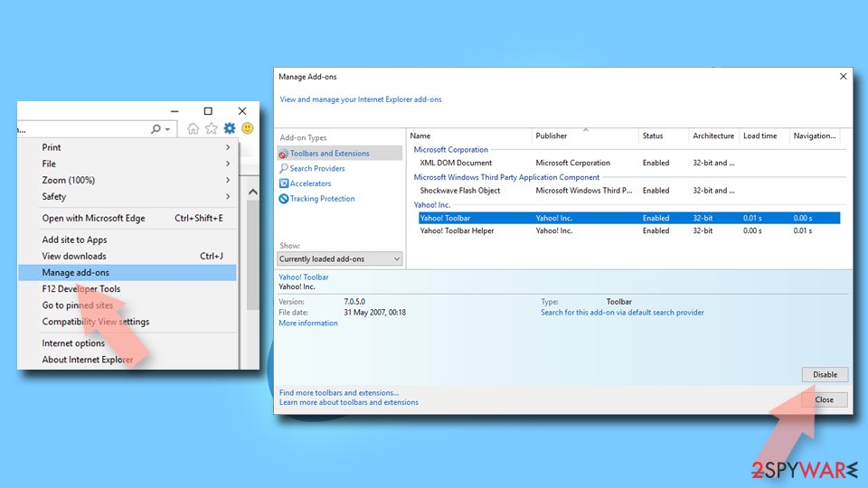868x488 pixels.
Task: Open the Currently loaded add-ons dropdown
Action: (340, 259)
